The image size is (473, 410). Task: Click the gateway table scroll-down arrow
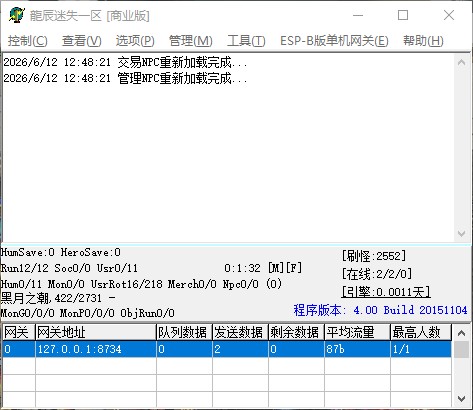(462, 398)
